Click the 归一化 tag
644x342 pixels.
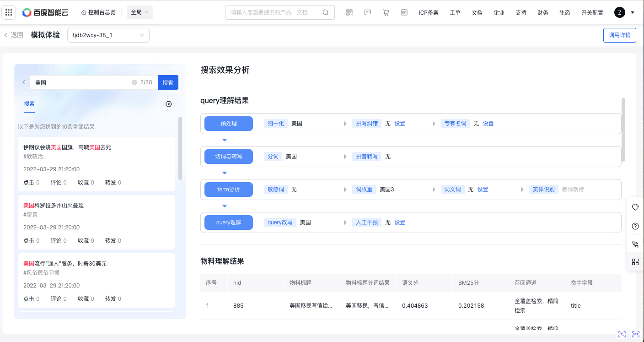coord(276,124)
